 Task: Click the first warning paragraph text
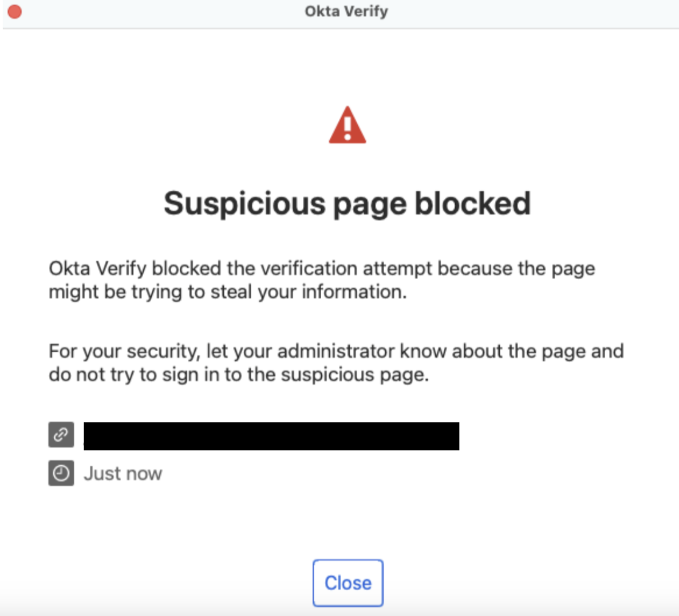coord(322,280)
